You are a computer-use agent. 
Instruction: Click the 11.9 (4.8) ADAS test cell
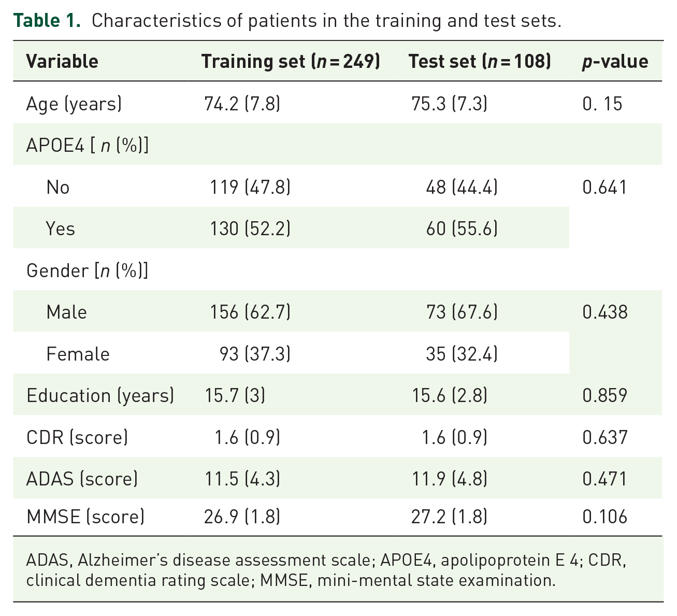point(450,479)
